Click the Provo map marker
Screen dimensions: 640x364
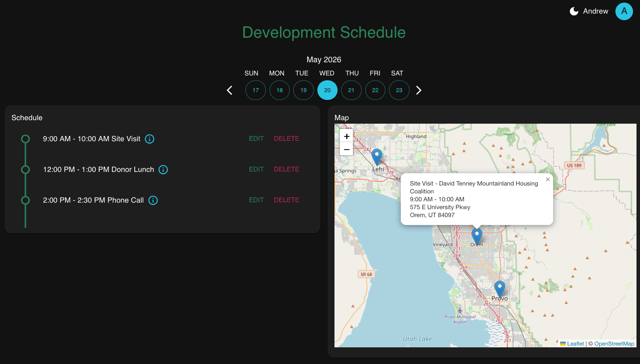[x=500, y=289]
